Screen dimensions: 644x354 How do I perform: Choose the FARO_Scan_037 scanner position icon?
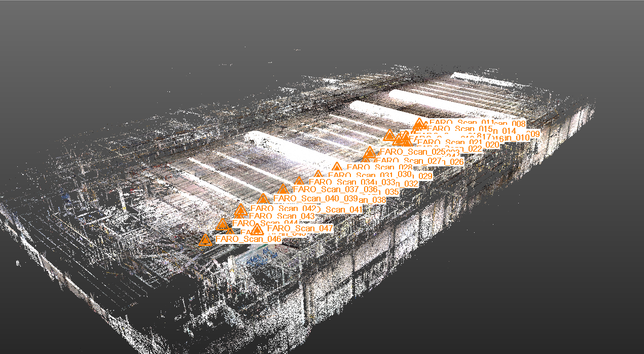(283, 190)
